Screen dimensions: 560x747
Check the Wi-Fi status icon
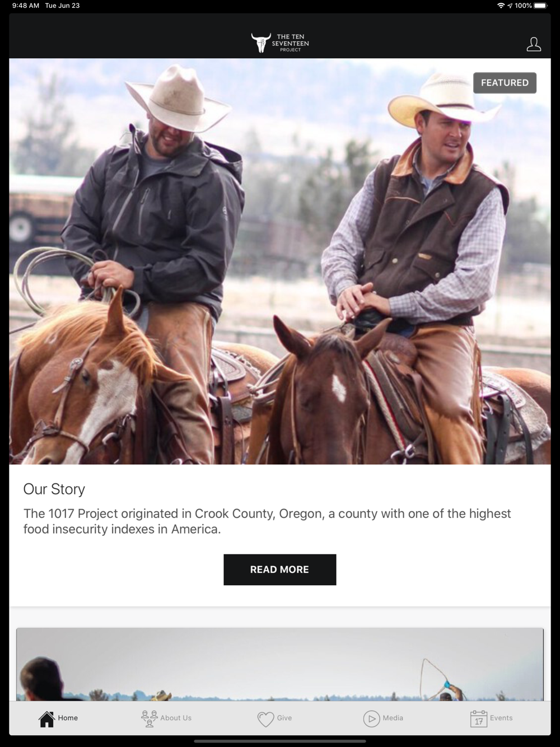tap(501, 6)
